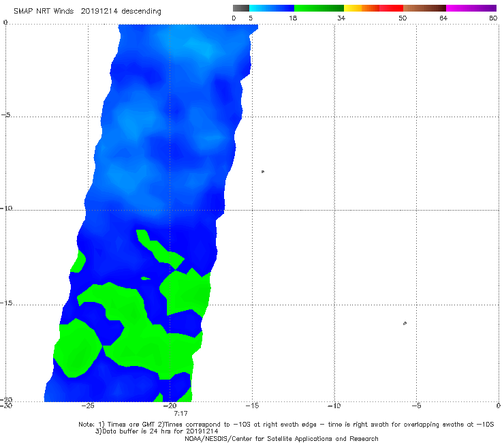Viewport: 504px width, 443px height.
Task: Click the small island marker near -14 longitude
Action: point(263,172)
